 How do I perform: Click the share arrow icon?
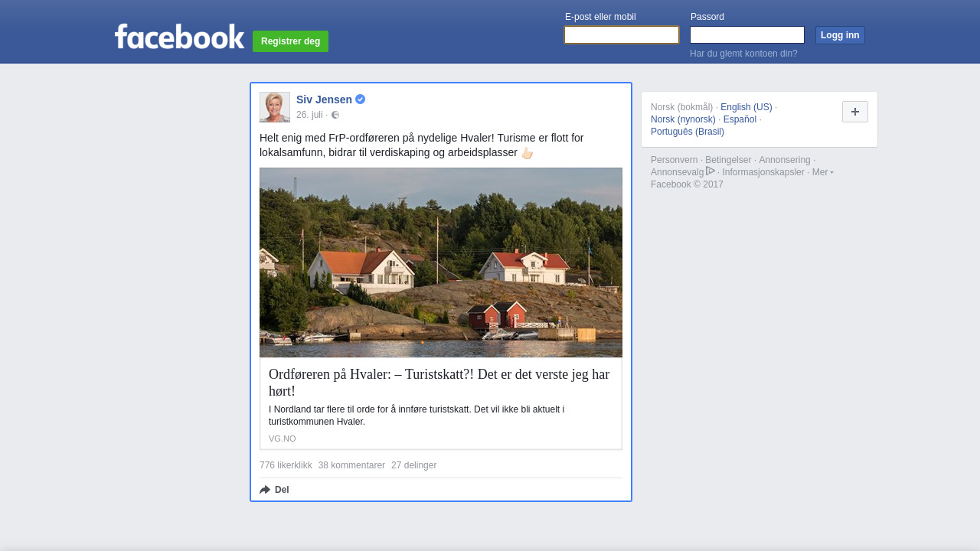[265, 490]
